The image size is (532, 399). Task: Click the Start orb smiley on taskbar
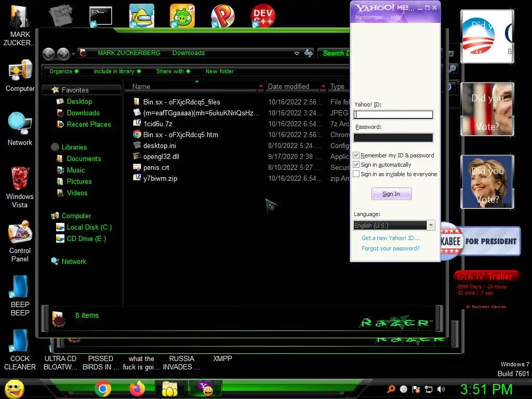pos(14,389)
